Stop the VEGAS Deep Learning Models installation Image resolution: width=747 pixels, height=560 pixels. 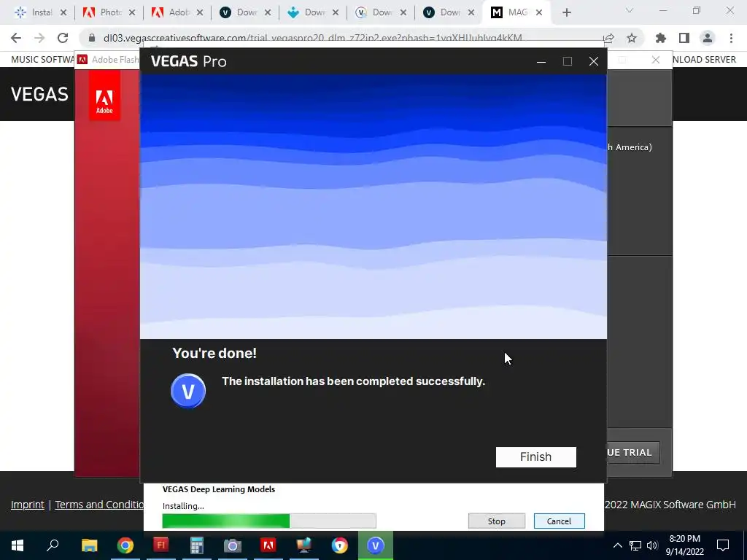(496, 521)
